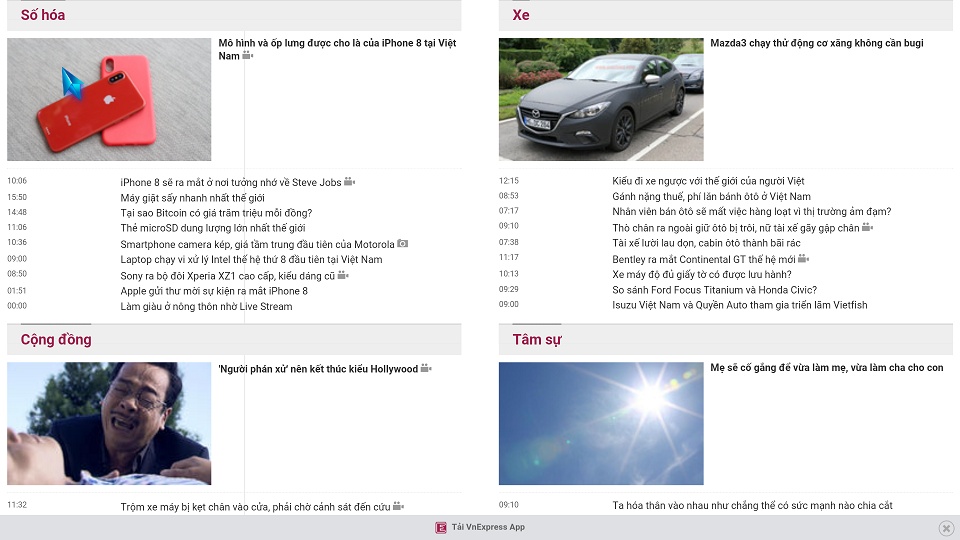Viewport: 960px width, 540px height.
Task: Open 'Thò chân ra ngoài giữ ôtô bị trôi' article
Action: (x=736, y=228)
